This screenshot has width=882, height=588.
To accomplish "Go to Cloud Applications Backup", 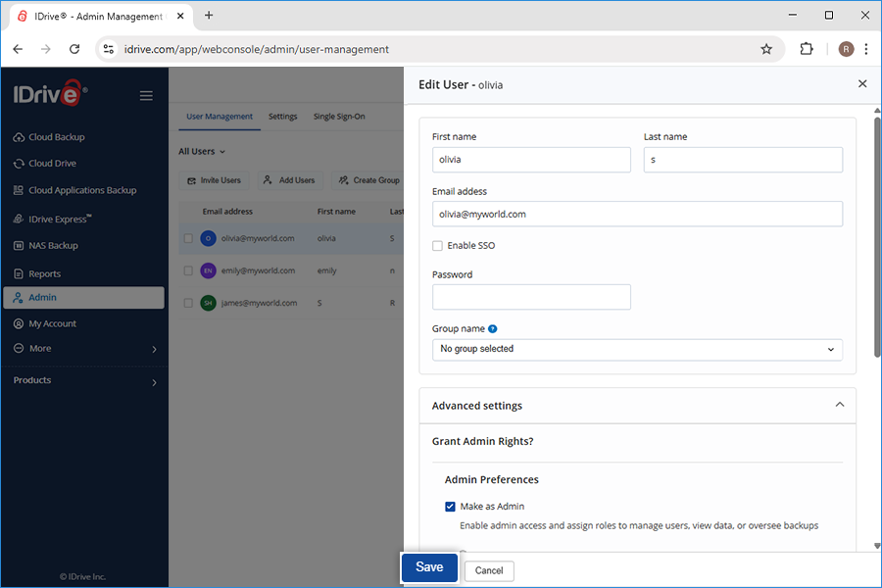I will coord(74,190).
